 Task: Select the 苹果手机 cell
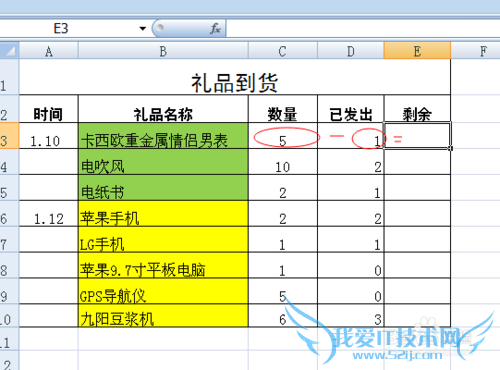coord(163,214)
